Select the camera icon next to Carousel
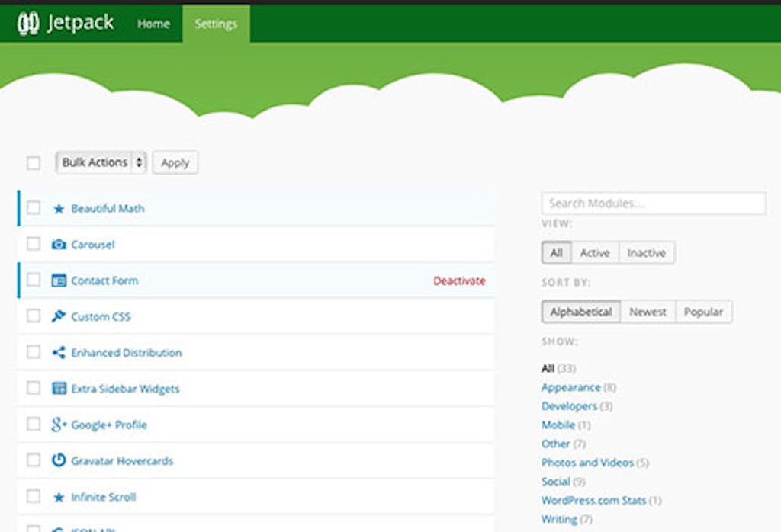781x532 pixels. tap(57, 244)
